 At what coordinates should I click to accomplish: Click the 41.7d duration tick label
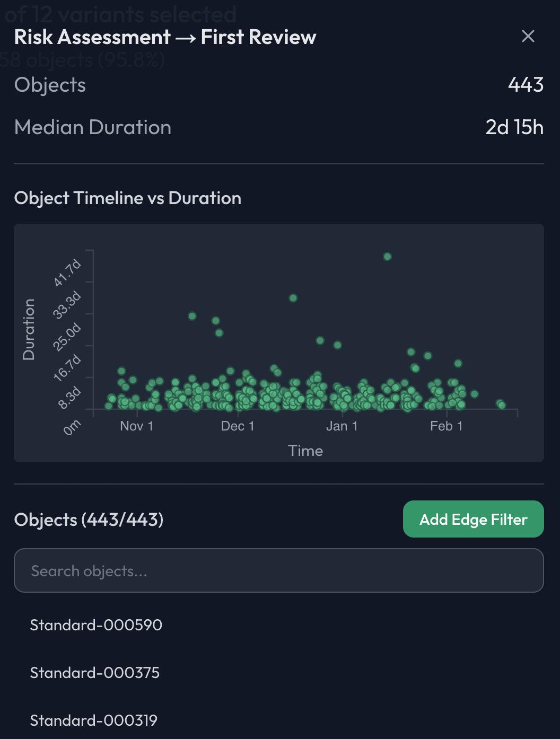(x=68, y=273)
